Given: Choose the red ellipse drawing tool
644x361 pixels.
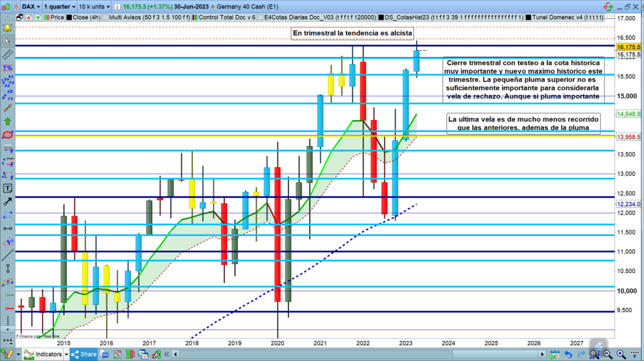Looking at the screenshot, I should point(8,135).
